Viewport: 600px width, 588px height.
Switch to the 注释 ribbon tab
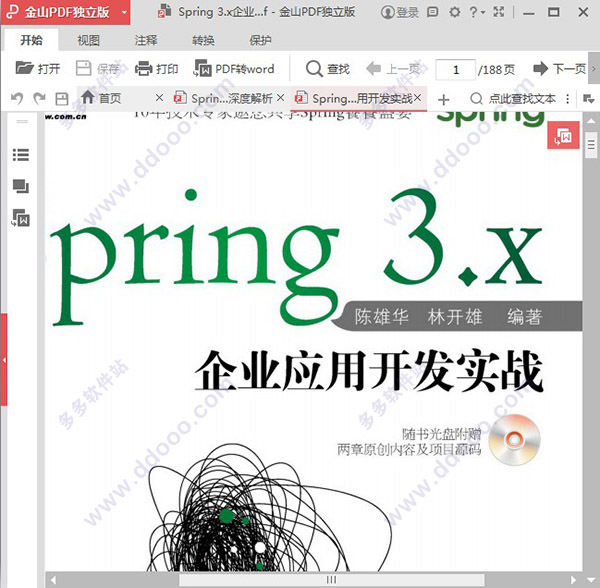click(x=146, y=40)
